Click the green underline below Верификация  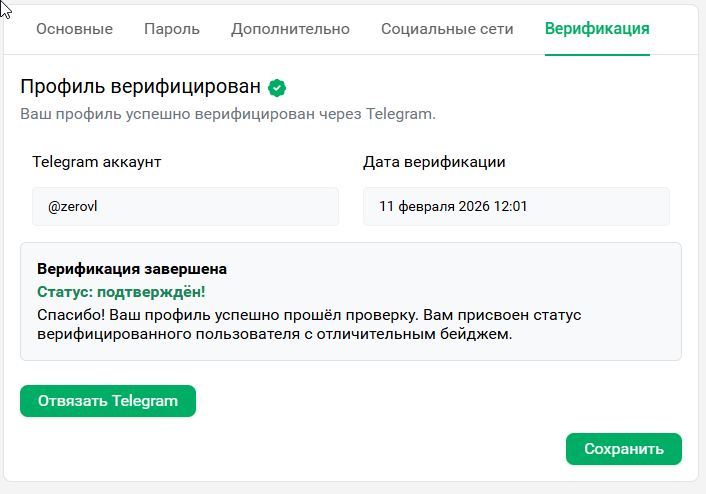[x=597, y=54]
